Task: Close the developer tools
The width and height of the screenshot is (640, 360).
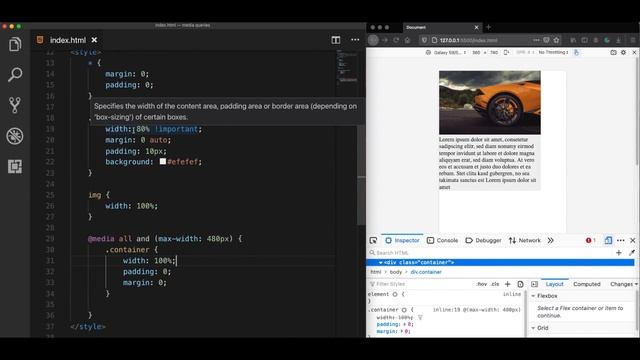Action: click(x=633, y=240)
